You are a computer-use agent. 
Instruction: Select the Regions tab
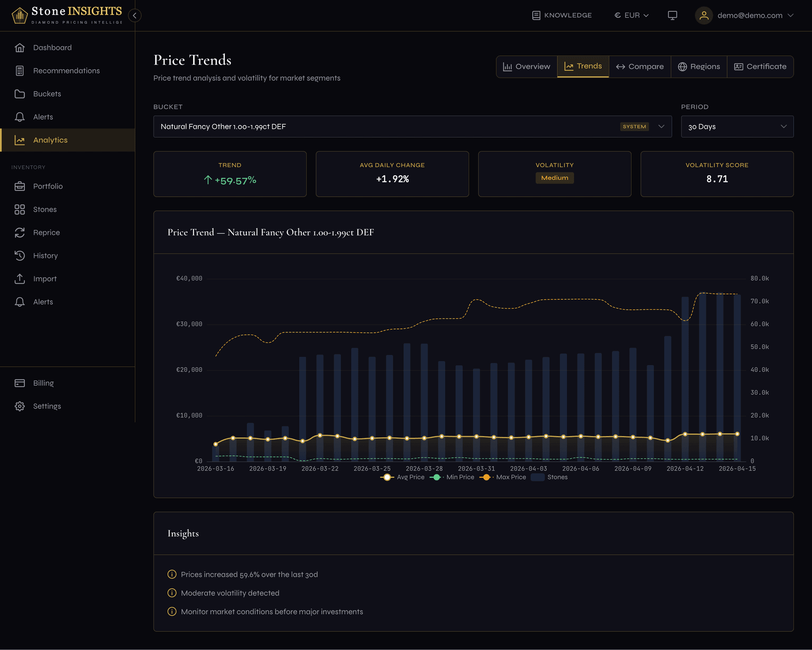(699, 67)
